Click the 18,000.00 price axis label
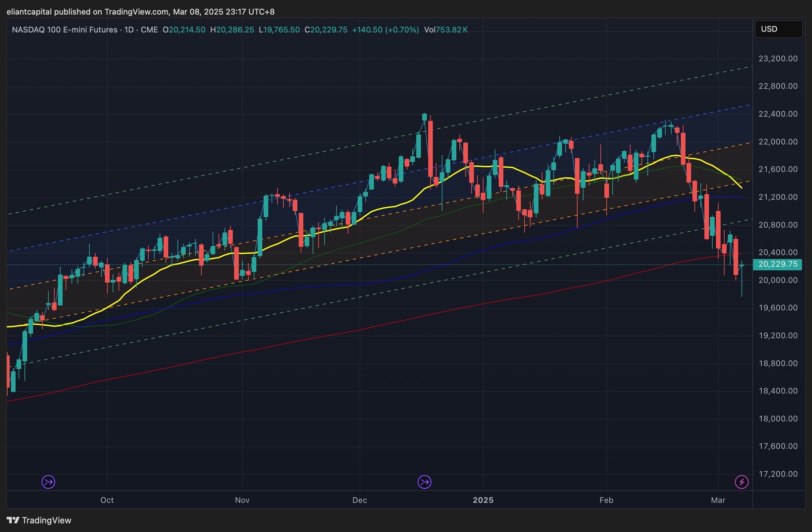 point(778,419)
